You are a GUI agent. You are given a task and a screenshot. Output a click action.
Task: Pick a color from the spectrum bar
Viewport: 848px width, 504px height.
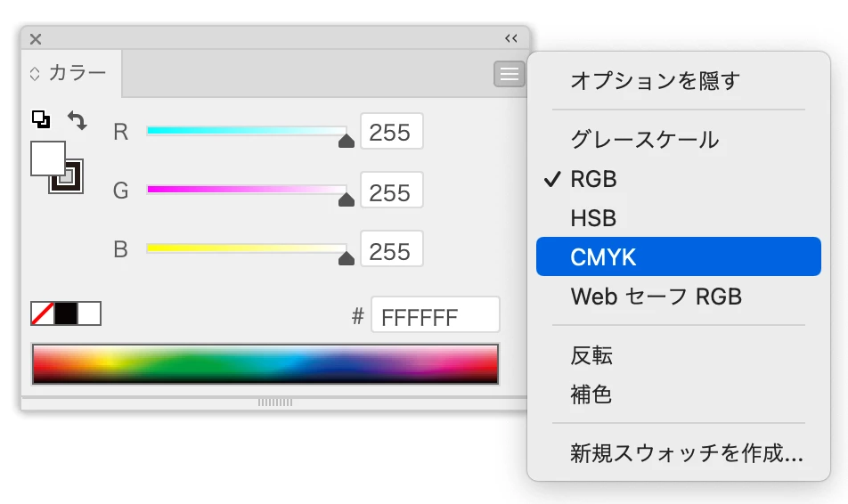[x=265, y=364]
